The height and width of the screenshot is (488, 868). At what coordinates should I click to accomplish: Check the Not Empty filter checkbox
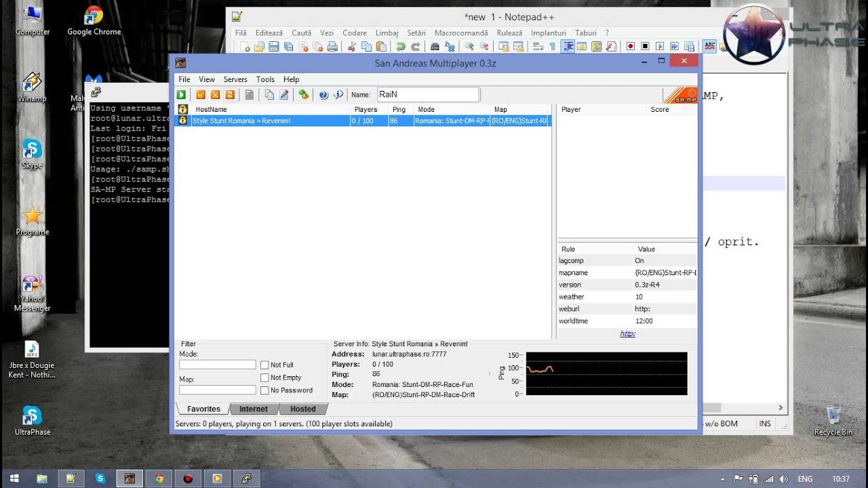point(264,378)
